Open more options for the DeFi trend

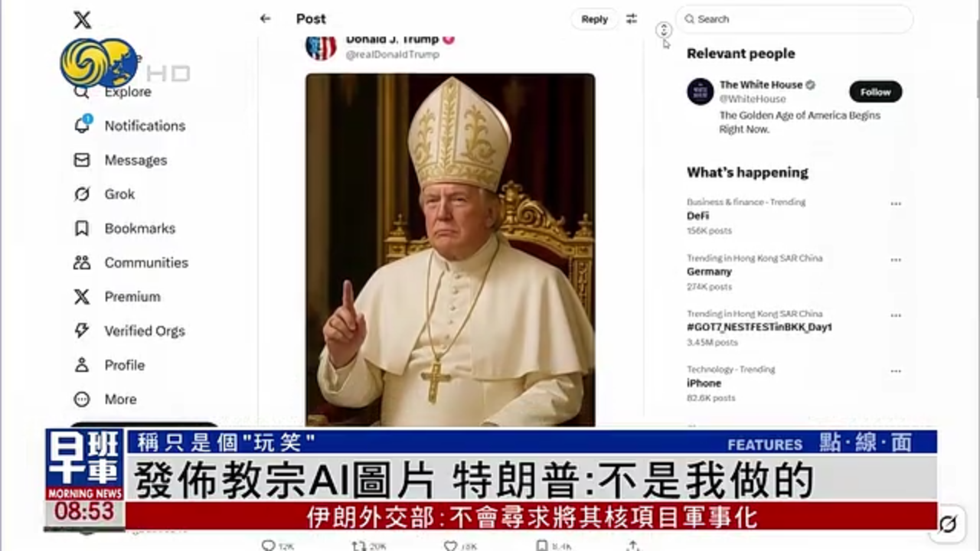coord(896,203)
